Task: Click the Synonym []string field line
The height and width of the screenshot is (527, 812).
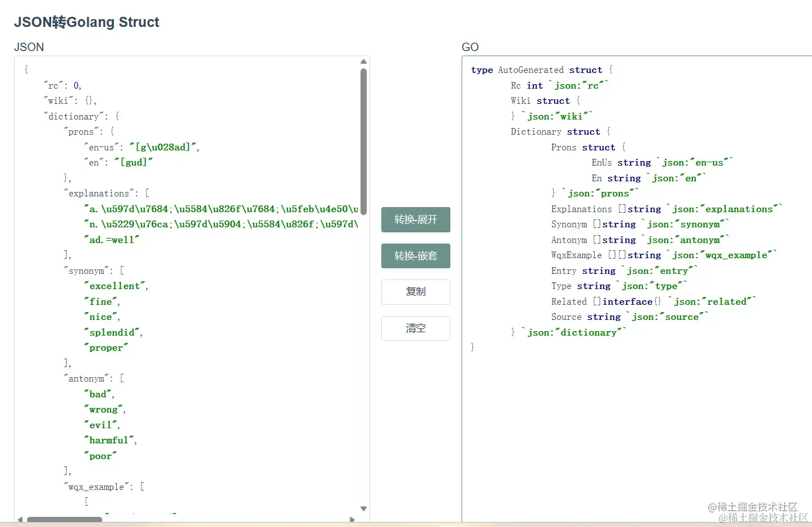Action: click(641, 224)
